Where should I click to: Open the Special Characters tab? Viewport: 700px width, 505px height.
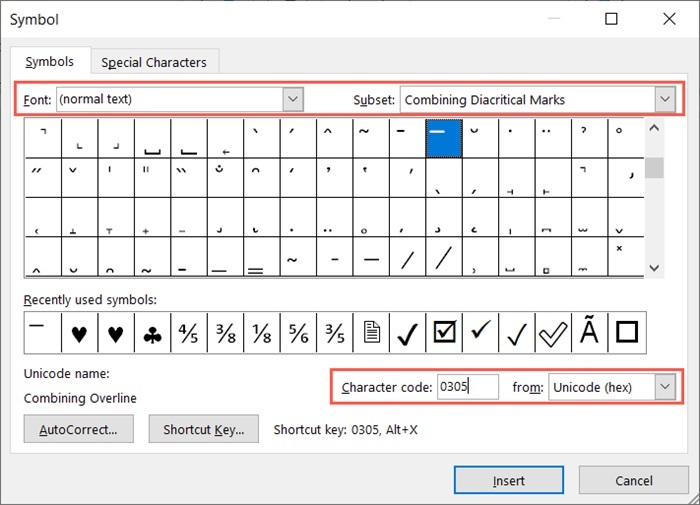coord(154,63)
